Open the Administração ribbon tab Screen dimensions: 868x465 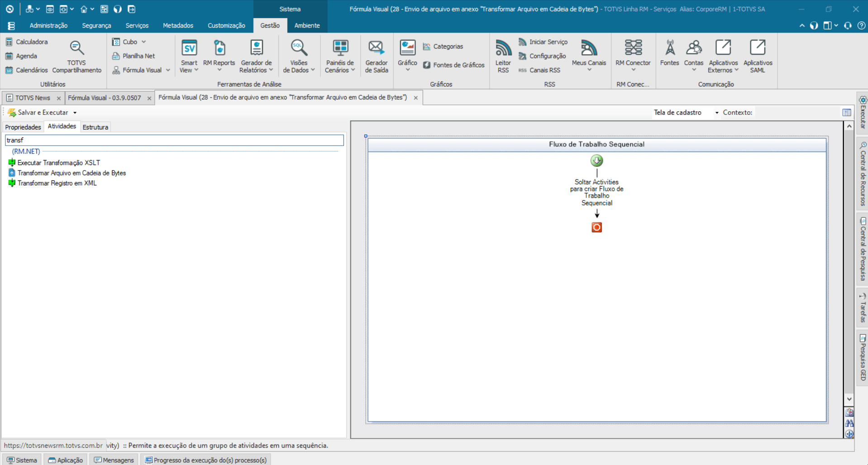48,26
